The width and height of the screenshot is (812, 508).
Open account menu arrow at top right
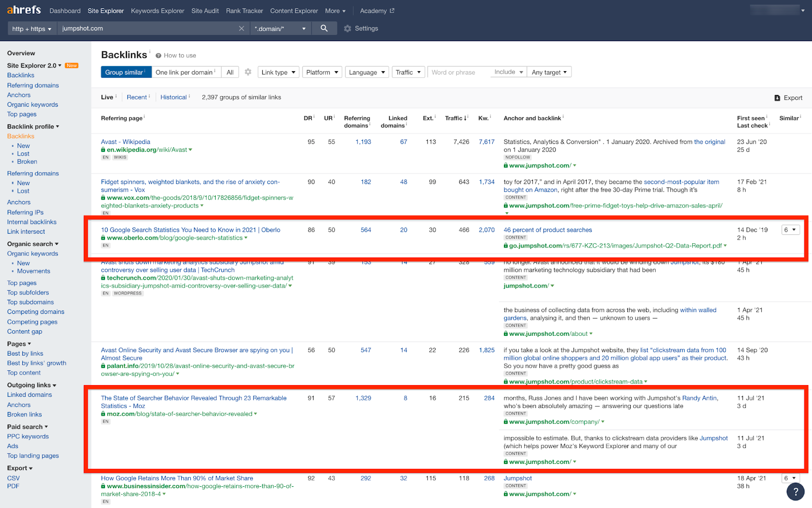[802, 11]
